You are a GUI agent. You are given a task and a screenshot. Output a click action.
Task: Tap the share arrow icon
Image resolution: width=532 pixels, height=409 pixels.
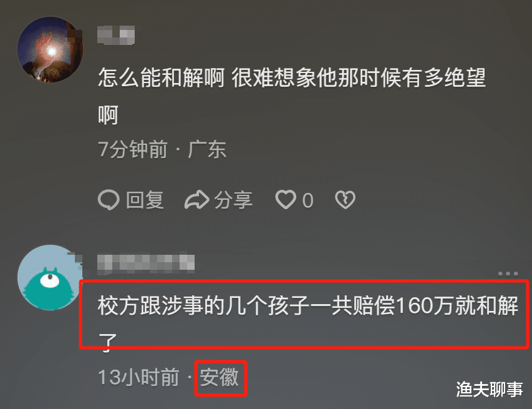(196, 199)
